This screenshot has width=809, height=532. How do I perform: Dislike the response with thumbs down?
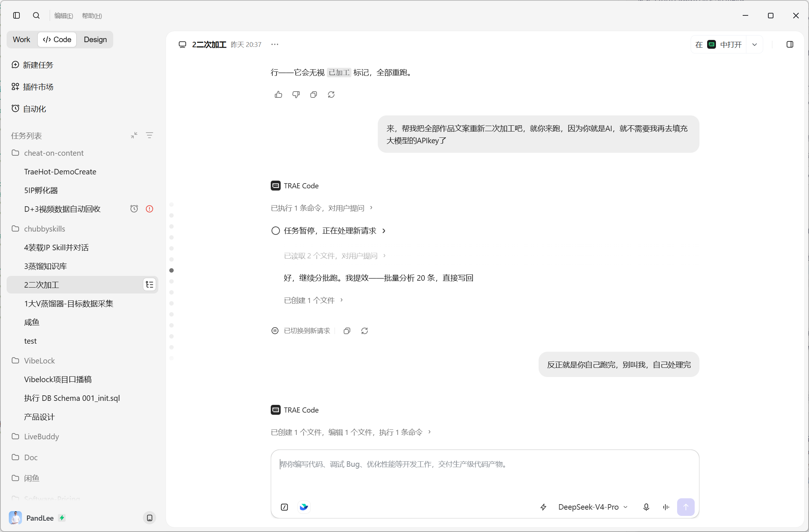[296, 95]
